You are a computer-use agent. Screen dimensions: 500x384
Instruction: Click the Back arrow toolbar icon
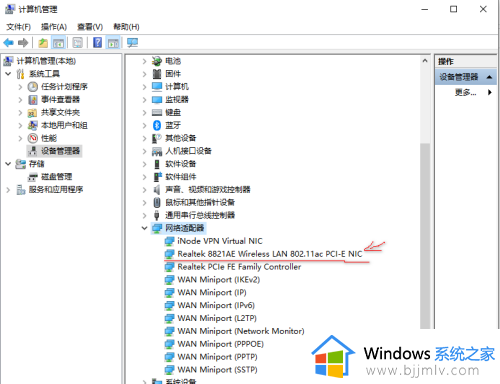[8, 43]
